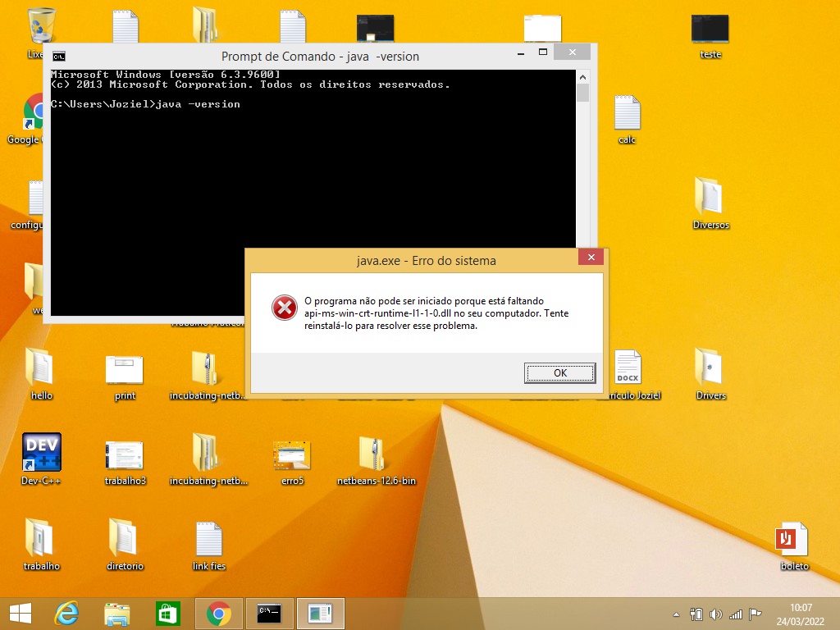
Task: Open the Command Prompt window system menu icon
Action: click(59, 57)
